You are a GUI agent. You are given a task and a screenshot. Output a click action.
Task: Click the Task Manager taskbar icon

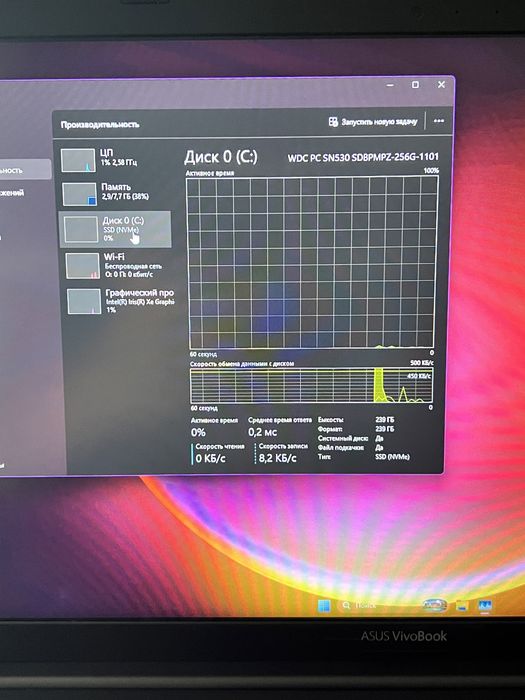pos(485,606)
